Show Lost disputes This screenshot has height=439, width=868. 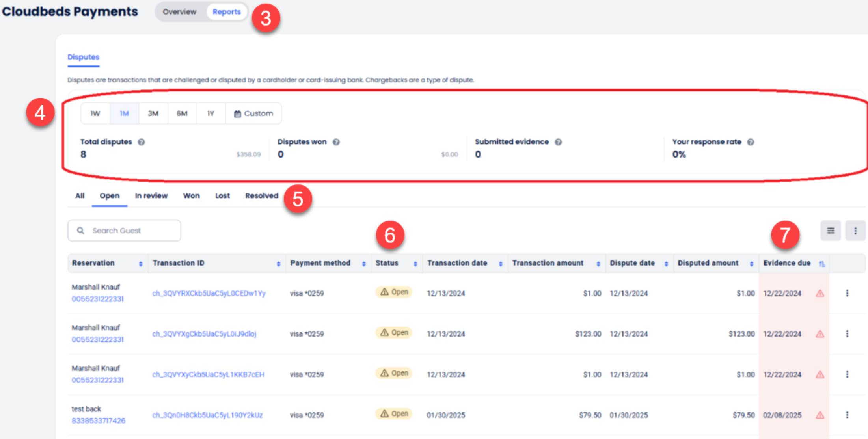(x=222, y=196)
